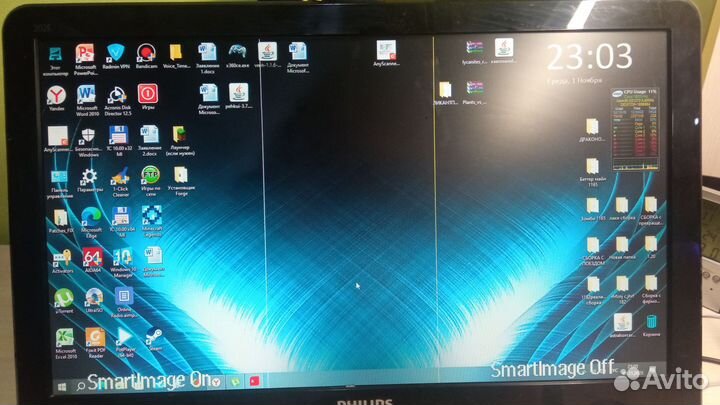The height and width of the screenshot is (405, 720).
Task: Open Microsoft PowerPoint desktop shortcut
Action: pos(85,53)
